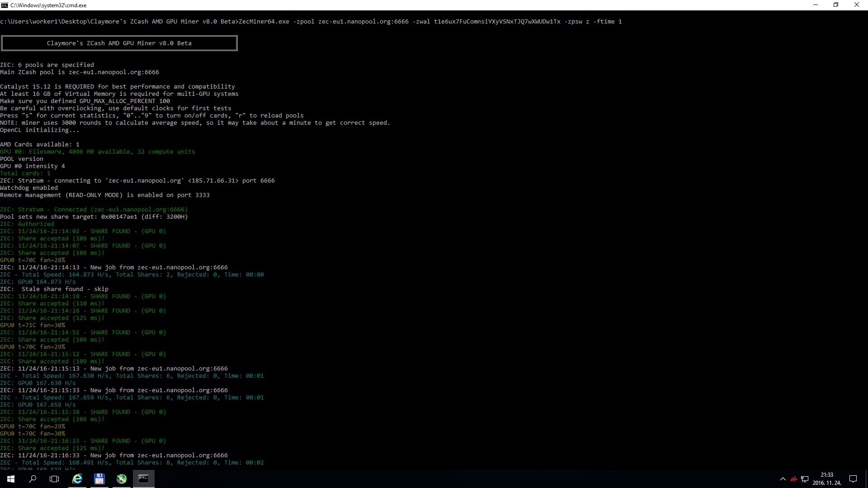Click the red dotted system tray icon

pyautogui.click(x=794, y=479)
